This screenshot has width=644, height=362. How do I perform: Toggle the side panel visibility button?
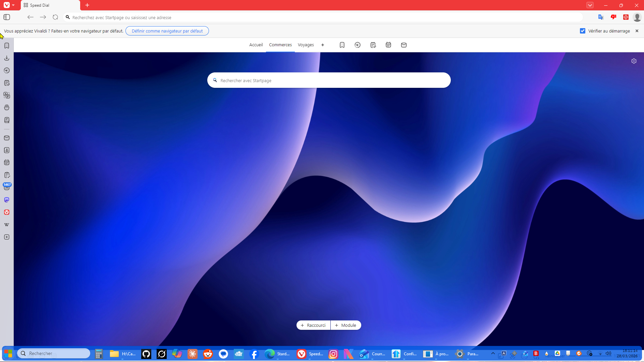[7, 17]
